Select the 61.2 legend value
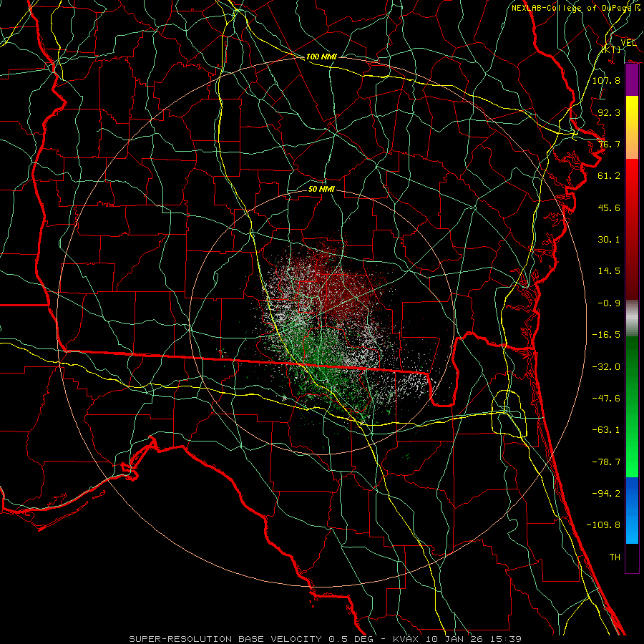The image size is (644, 644). click(609, 176)
